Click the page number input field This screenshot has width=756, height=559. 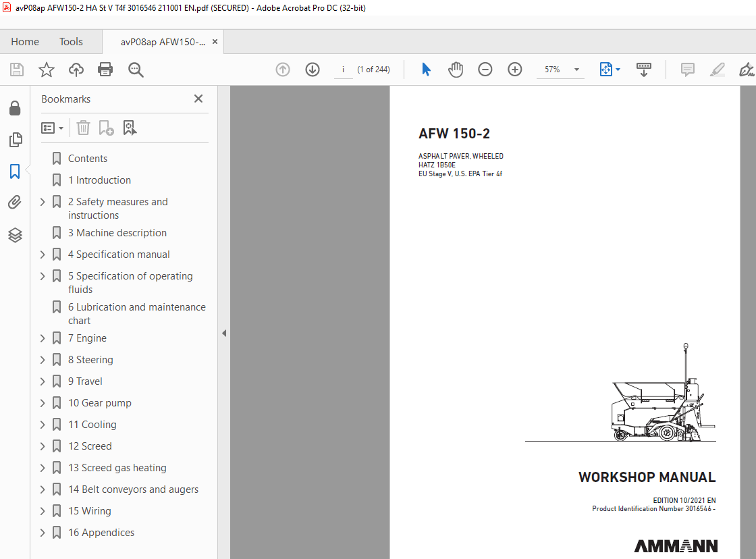(344, 70)
